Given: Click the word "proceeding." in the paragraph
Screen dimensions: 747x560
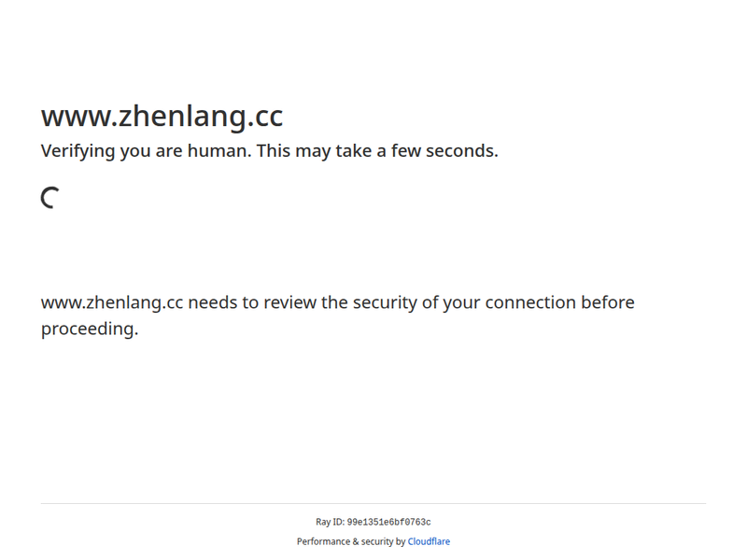Looking at the screenshot, I should 90,329.
